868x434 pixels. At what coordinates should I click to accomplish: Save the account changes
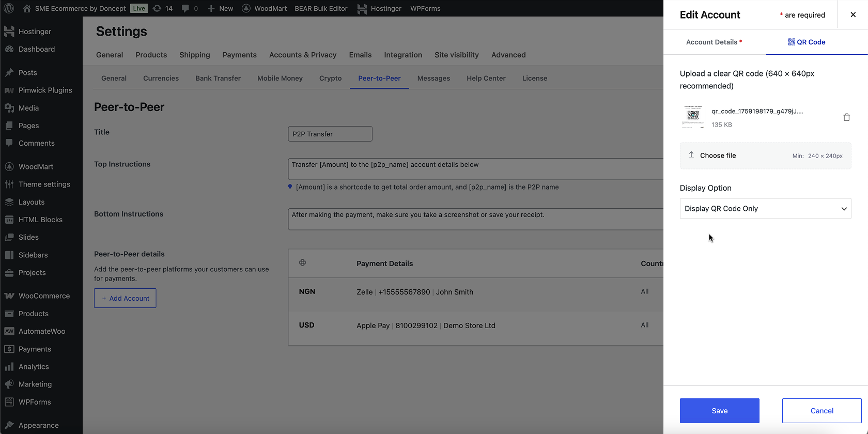pos(719,411)
